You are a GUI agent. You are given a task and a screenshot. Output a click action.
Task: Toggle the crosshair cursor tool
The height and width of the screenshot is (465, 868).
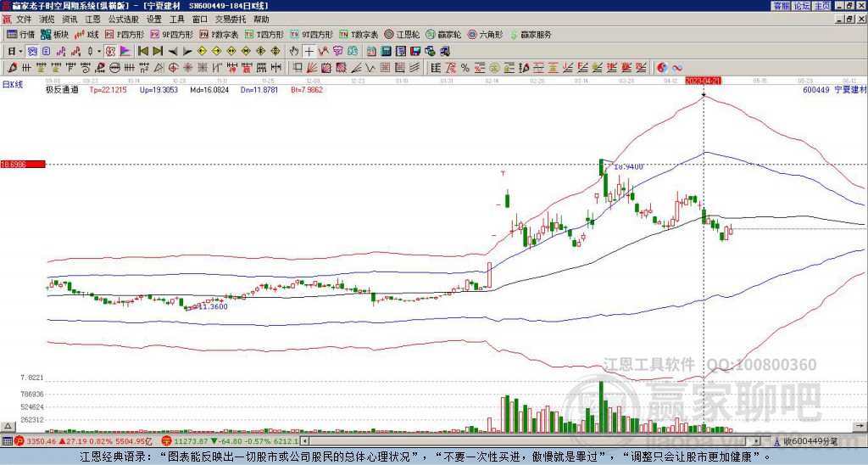(x=309, y=51)
